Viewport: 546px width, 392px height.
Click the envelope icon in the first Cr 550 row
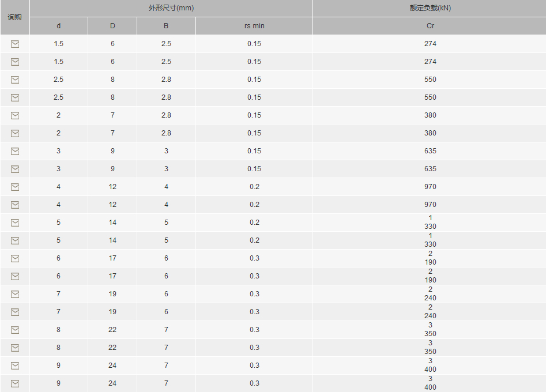(15, 80)
